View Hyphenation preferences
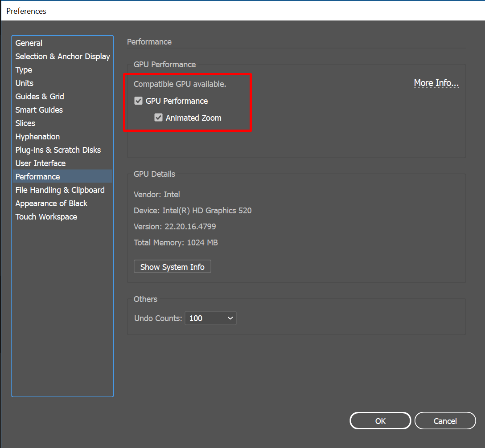The height and width of the screenshot is (448, 485). 37,136
